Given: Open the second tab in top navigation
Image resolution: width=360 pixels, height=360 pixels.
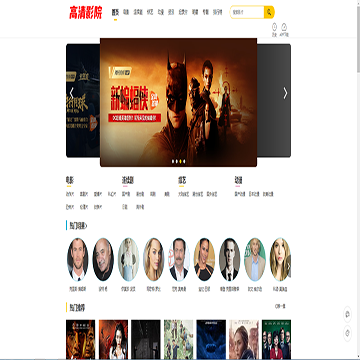Looking at the screenshot, I should click(x=126, y=13).
